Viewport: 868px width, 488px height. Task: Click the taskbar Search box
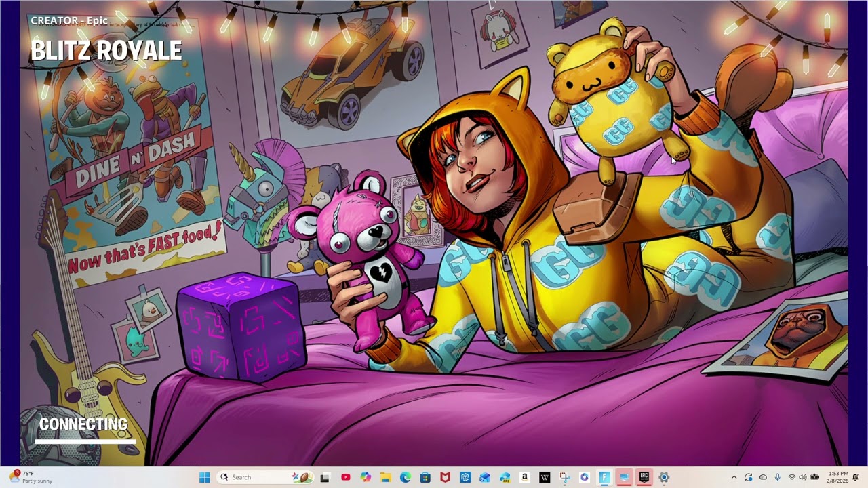[x=266, y=477]
